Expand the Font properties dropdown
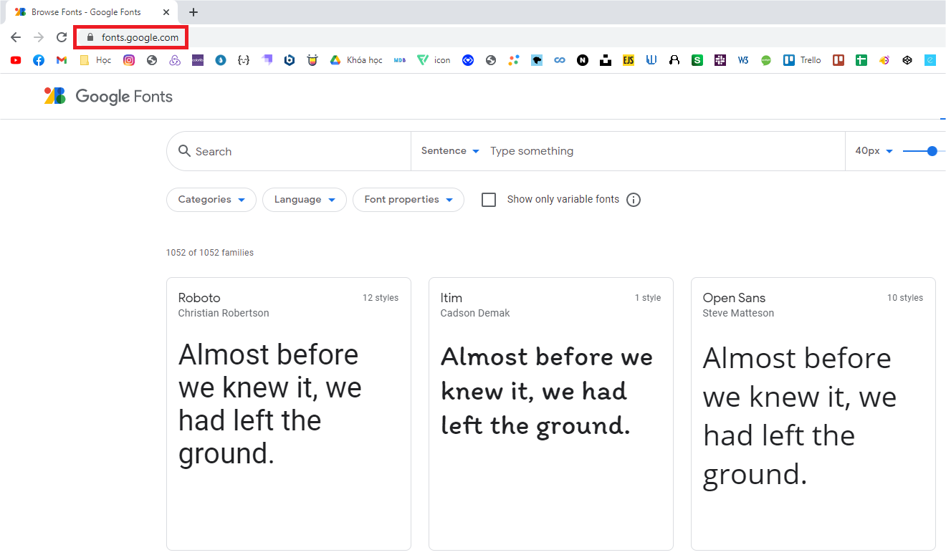 click(408, 200)
